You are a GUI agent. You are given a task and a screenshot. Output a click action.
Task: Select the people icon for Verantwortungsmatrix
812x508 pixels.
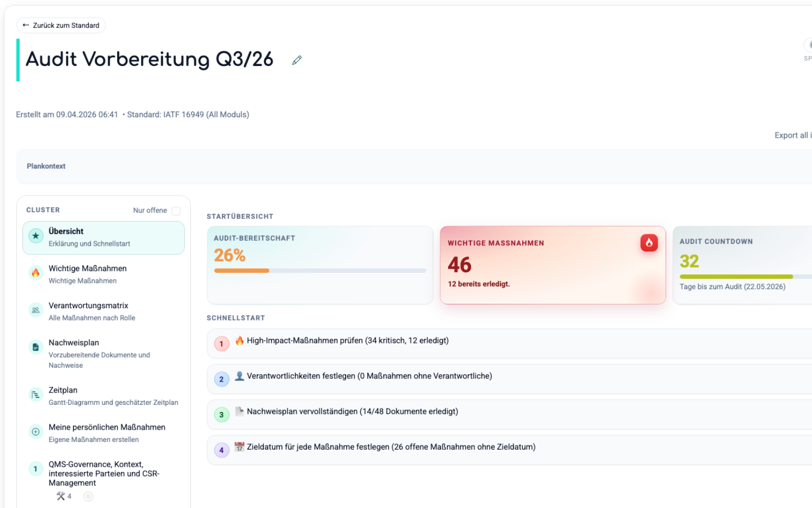[35, 310]
